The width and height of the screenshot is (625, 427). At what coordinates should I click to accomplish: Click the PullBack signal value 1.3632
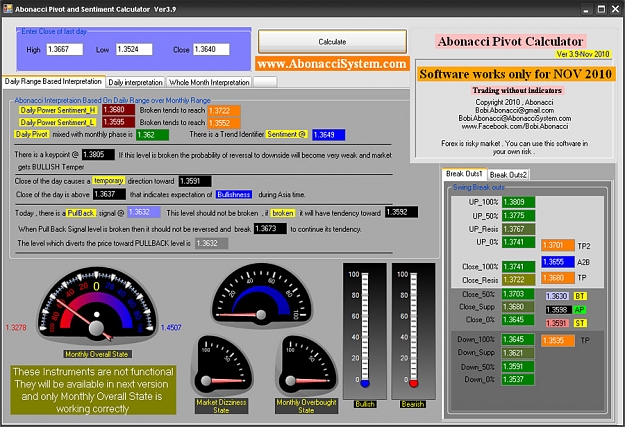pyautogui.click(x=144, y=212)
